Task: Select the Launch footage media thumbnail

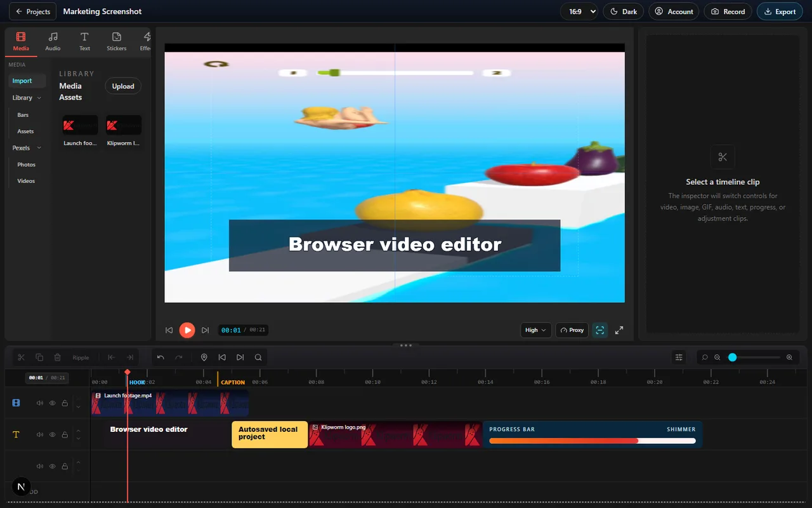Action: (x=80, y=126)
